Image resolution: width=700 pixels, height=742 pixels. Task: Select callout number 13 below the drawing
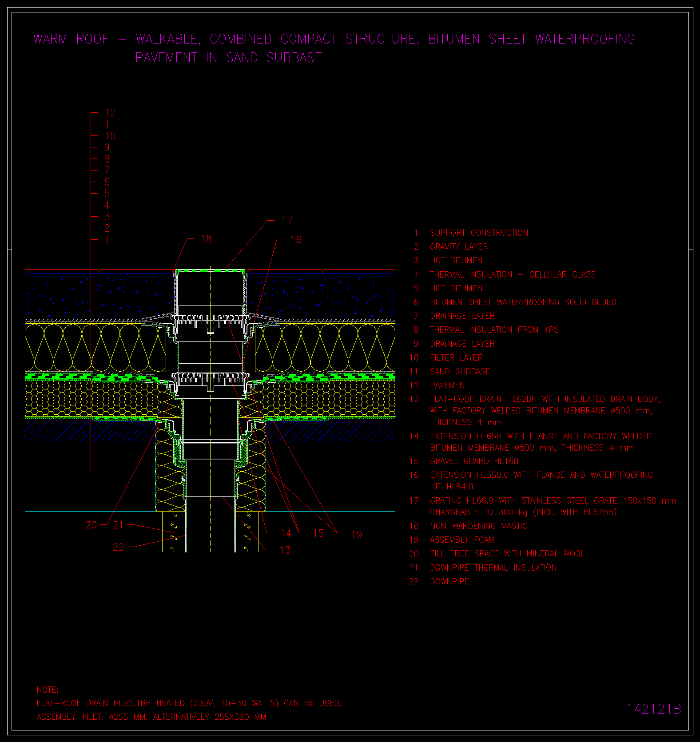point(285,550)
